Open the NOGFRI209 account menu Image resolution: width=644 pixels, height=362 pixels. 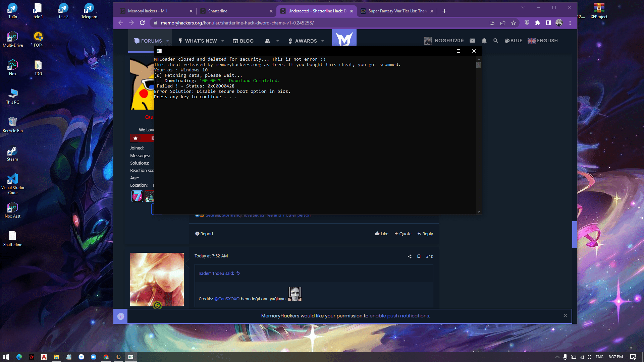click(x=444, y=41)
